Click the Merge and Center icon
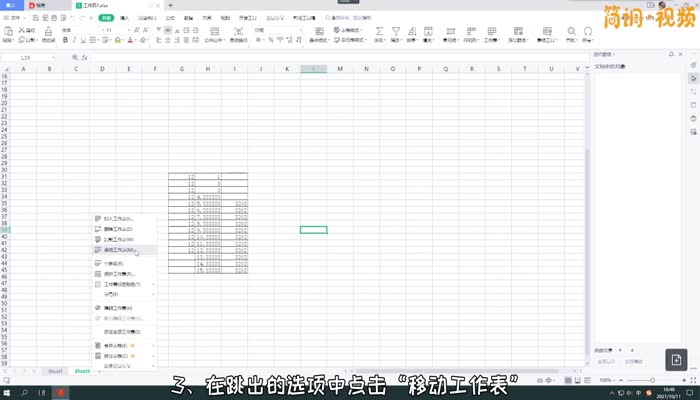The height and width of the screenshot is (400, 700). tap(215, 31)
